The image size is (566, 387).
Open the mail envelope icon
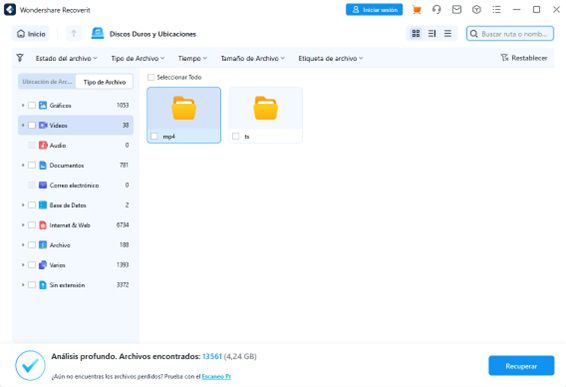[457, 10]
